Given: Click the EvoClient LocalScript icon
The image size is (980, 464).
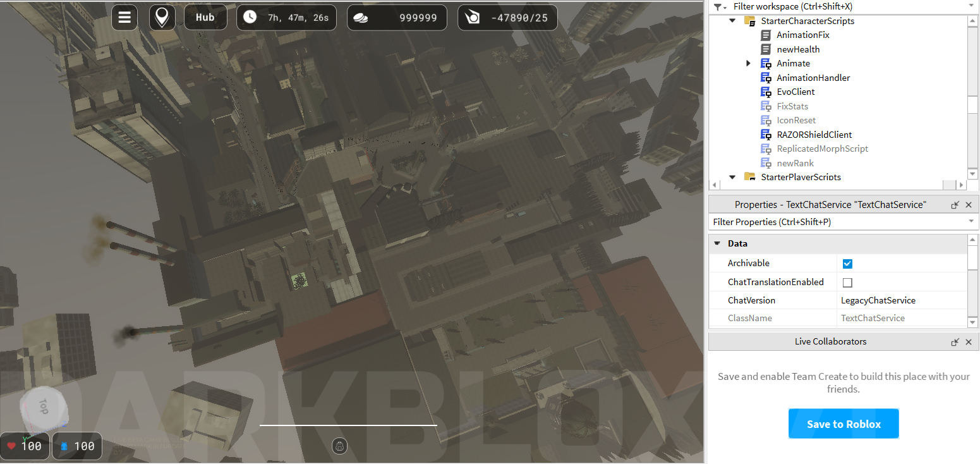Looking at the screenshot, I should [766, 92].
